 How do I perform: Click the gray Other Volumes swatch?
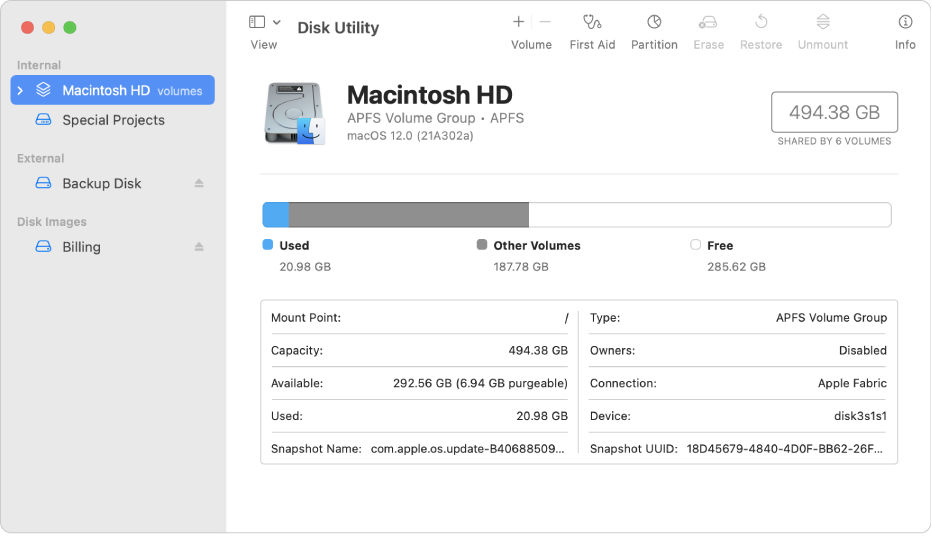pyautogui.click(x=482, y=245)
